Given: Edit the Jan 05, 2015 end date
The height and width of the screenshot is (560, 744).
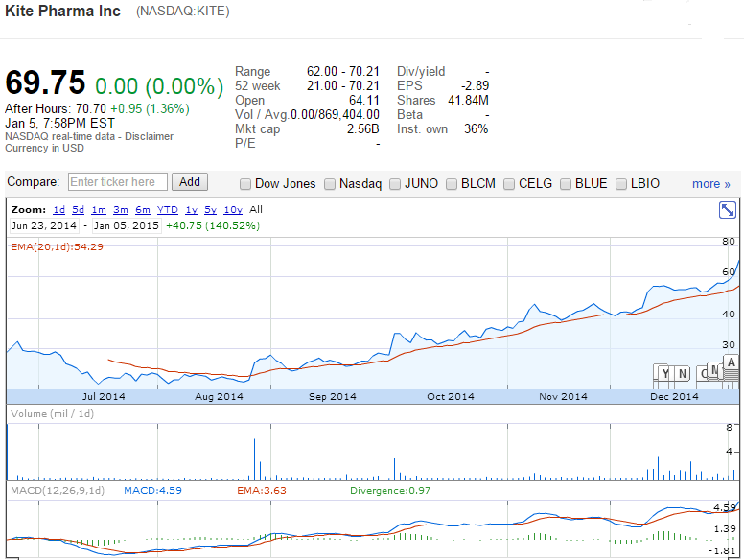Looking at the screenshot, I should (127, 226).
